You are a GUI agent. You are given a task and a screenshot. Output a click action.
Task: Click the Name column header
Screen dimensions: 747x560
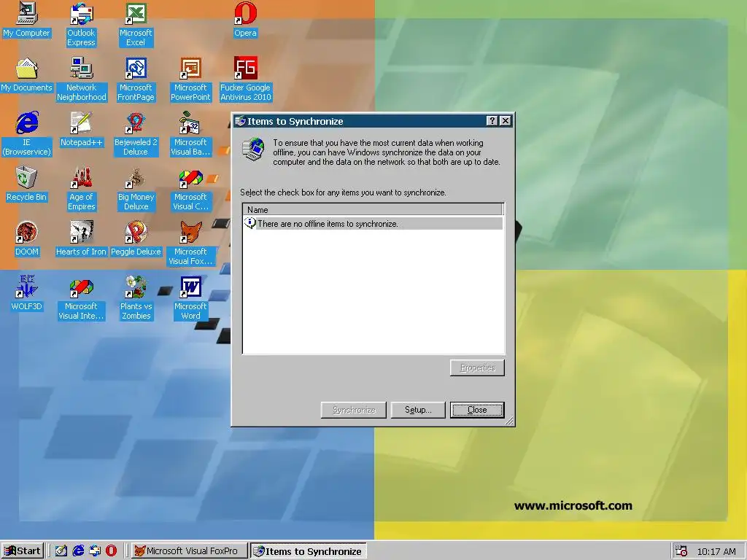[x=373, y=209]
